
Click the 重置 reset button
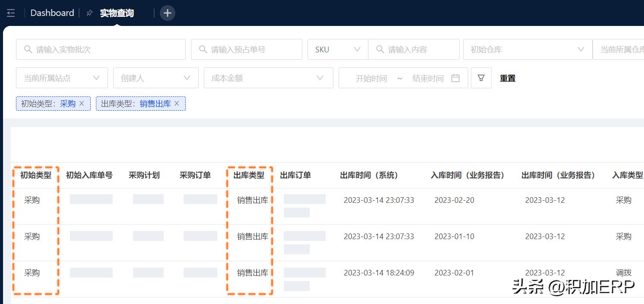tap(507, 78)
